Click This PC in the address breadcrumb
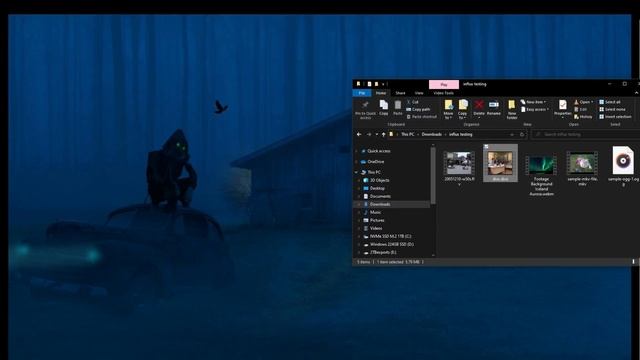Viewport: 640px width, 360px height. [x=407, y=134]
